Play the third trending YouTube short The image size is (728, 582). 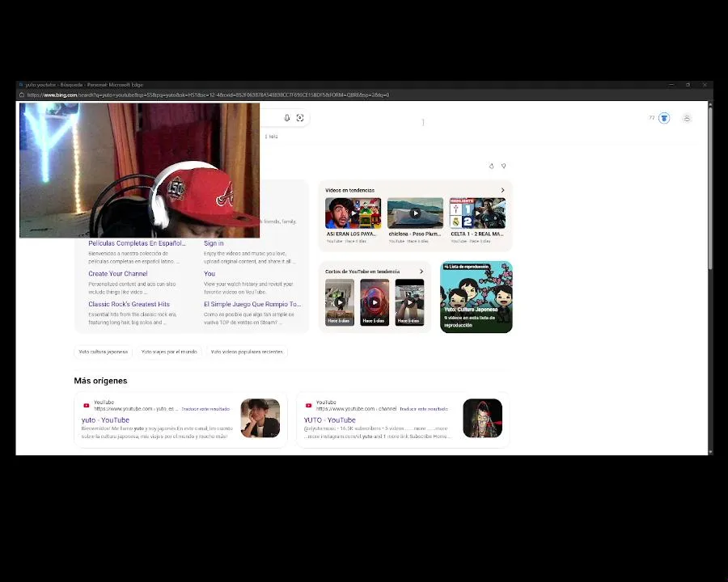409,302
